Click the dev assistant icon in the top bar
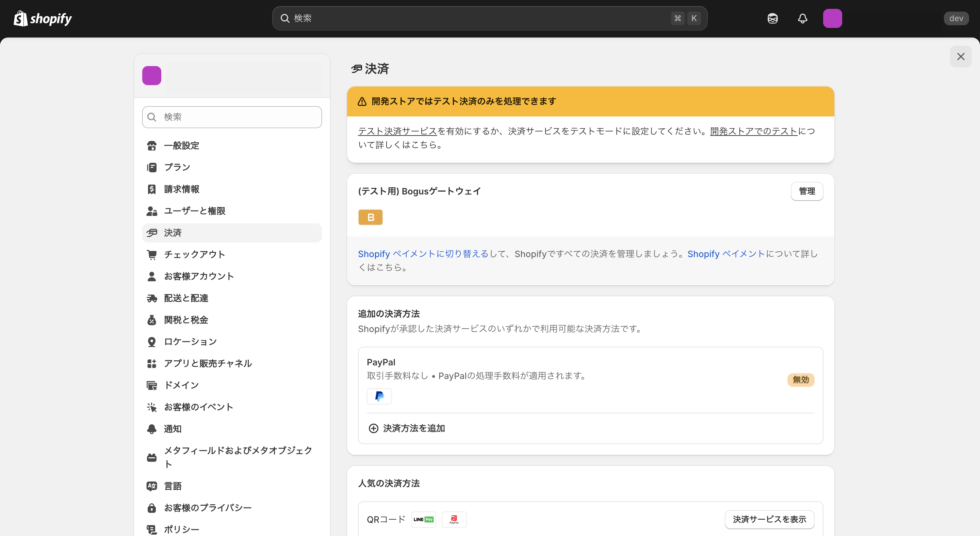 [772, 18]
